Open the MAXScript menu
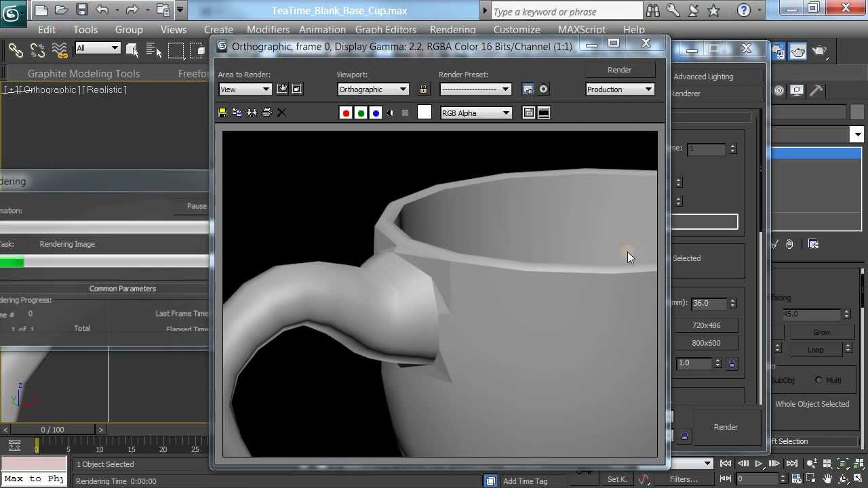Image resolution: width=868 pixels, height=488 pixels. [x=582, y=30]
